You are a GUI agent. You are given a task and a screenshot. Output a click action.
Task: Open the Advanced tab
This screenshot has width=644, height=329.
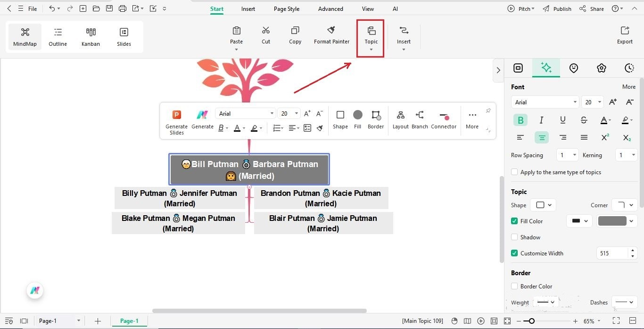click(x=330, y=9)
